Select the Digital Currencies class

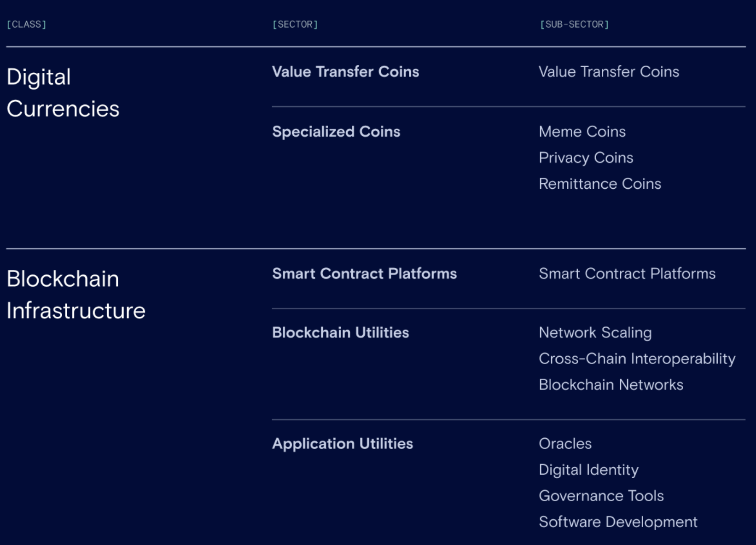pyautogui.click(x=63, y=93)
